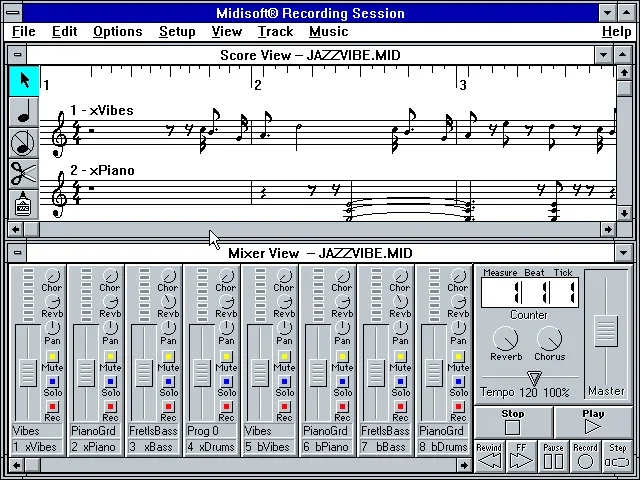Screen dimensions: 640x480
Task: Click the Rewind transport button
Action: click(489, 456)
